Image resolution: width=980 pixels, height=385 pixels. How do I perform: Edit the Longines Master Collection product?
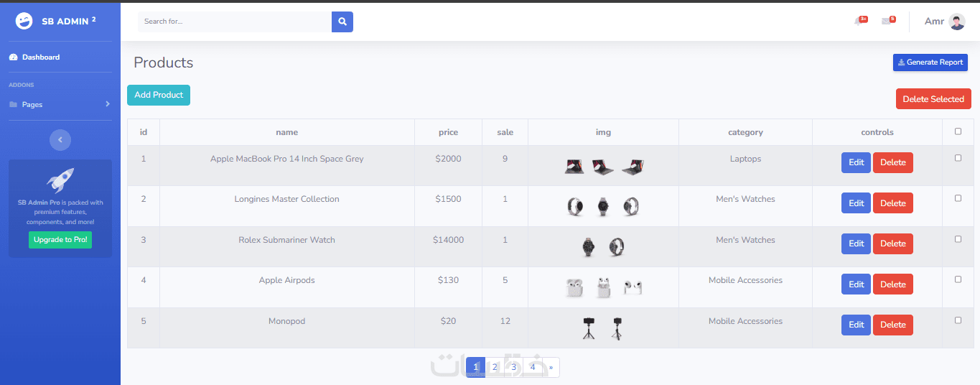(856, 203)
